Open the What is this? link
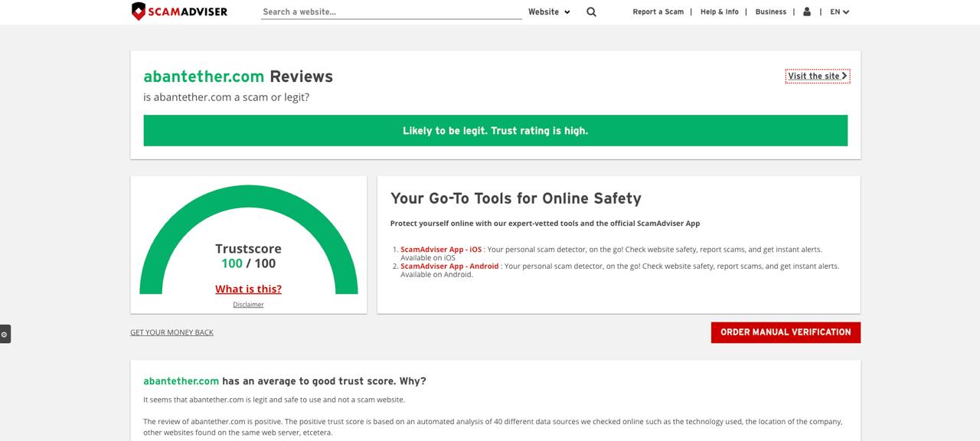Image resolution: width=980 pixels, height=441 pixels. [x=248, y=289]
